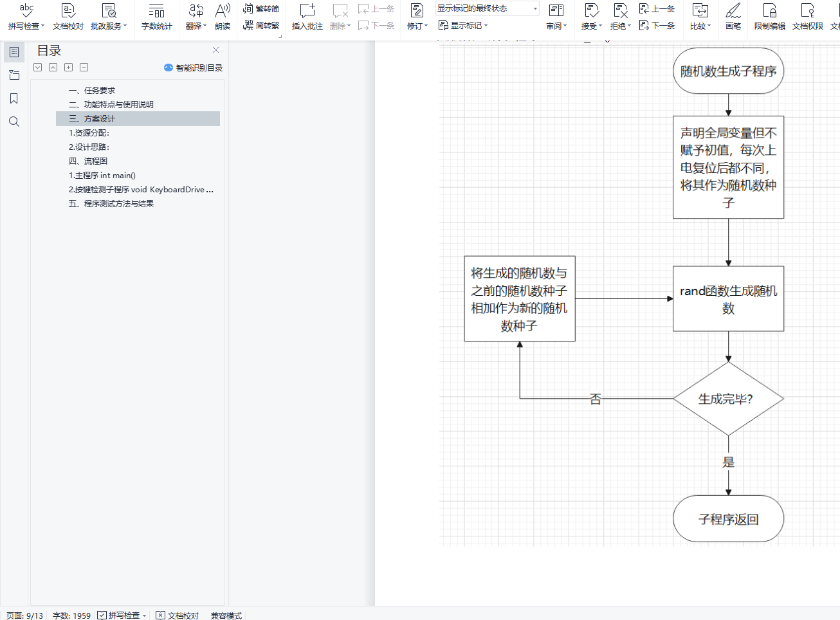Click the 接受 accept change icon
The height and width of the screenshot is (620, 840).
click(x=592, y=10)
